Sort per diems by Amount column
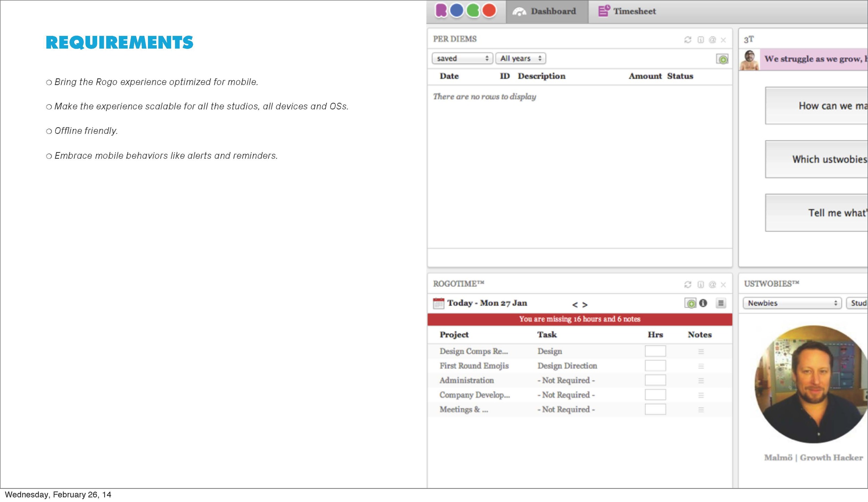This screenshot has width=868, height=502. point(645,76)
